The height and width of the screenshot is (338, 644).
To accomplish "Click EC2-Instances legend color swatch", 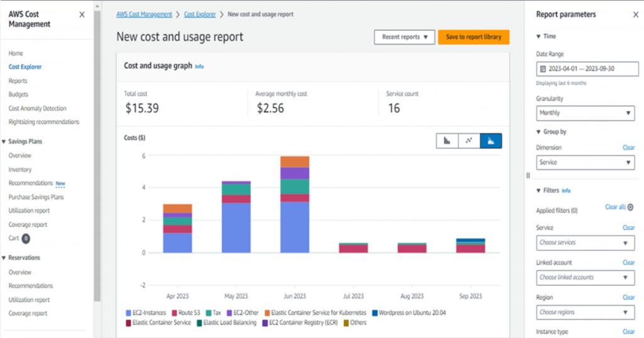I will pos(128,313).
